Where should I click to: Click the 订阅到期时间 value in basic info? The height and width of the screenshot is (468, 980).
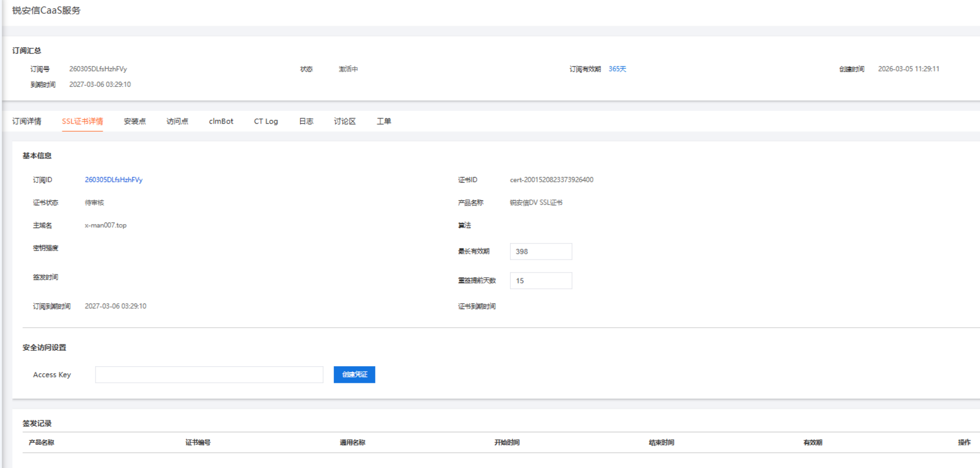tap(115, 306)
